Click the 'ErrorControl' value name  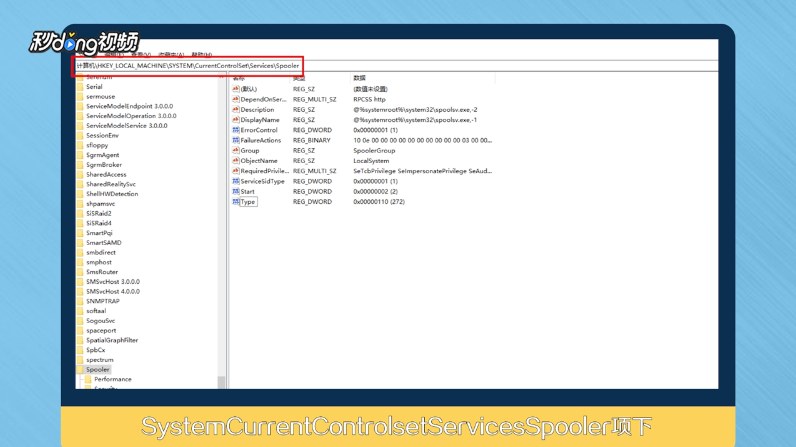point(258,130)
